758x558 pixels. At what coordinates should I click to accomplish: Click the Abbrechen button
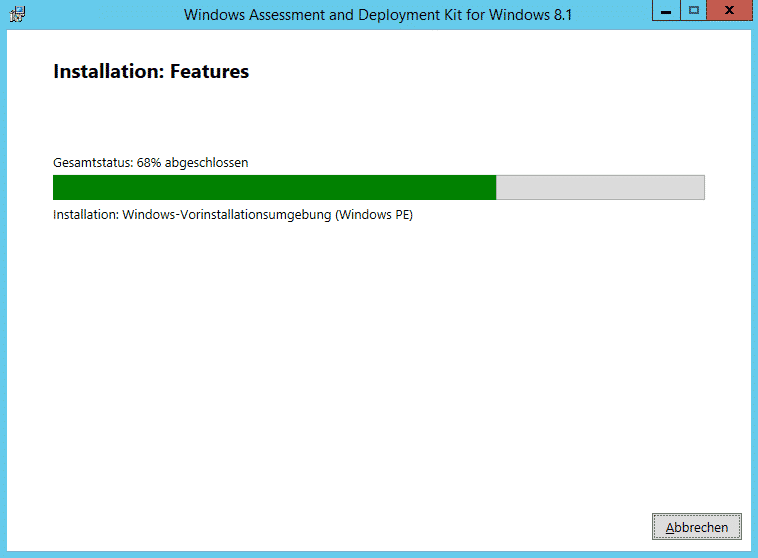pos(696,527)
